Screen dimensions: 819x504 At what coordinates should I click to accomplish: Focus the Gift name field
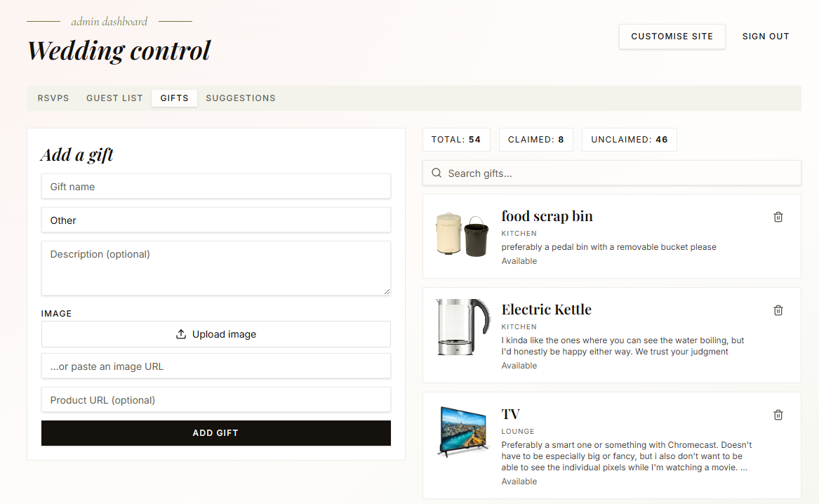(215, 187)
